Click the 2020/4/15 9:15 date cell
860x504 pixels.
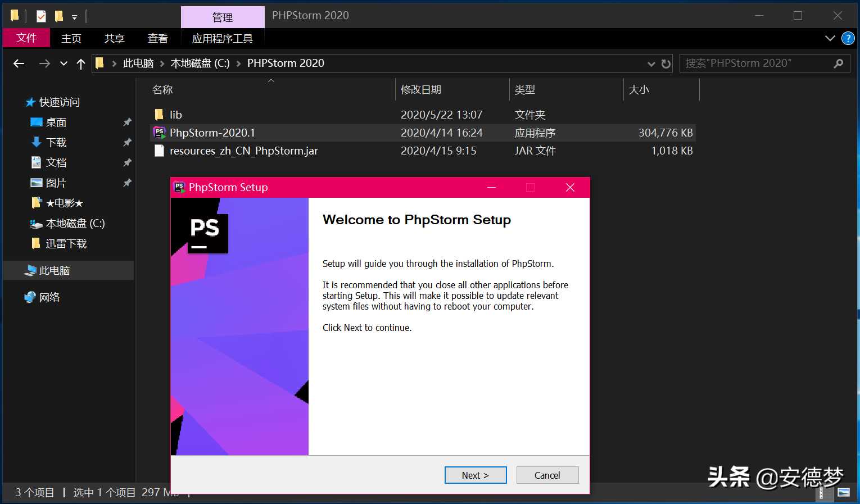[x=438, y=151]
